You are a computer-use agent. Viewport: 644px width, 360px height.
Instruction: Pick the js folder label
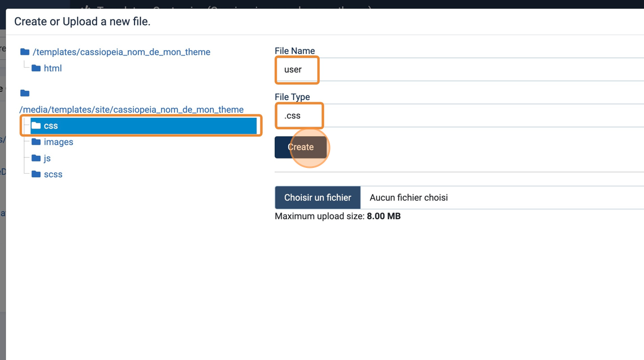click(47, 158)
